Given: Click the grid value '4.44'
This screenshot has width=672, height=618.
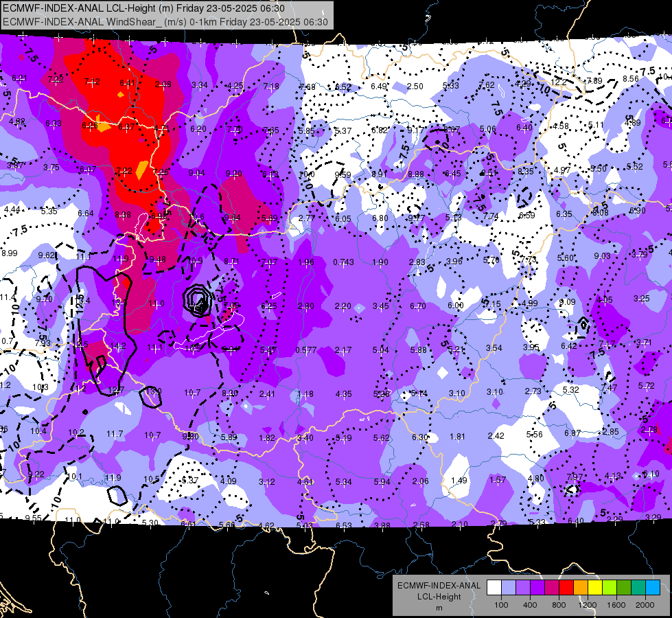Looking at the screenshot, I should (x=12, y=209).
